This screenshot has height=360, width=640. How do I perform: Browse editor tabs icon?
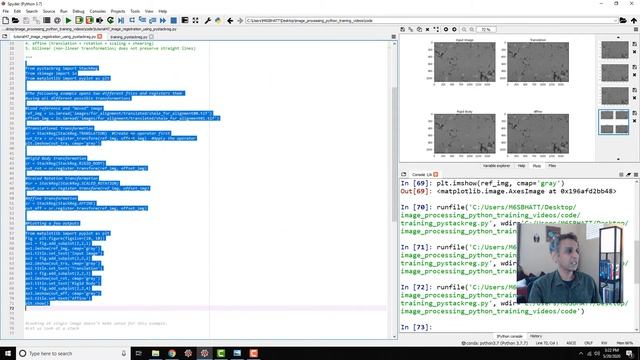(x=4, y=37)
